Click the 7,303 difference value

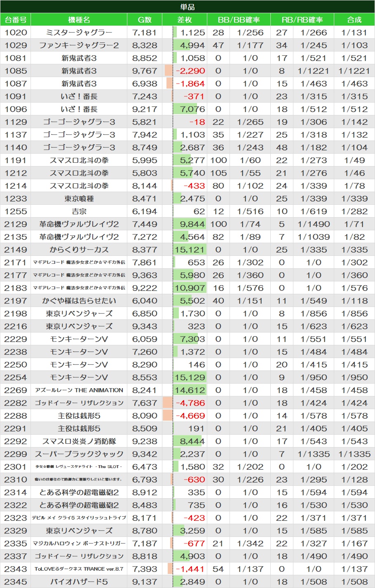coord(192,339)
